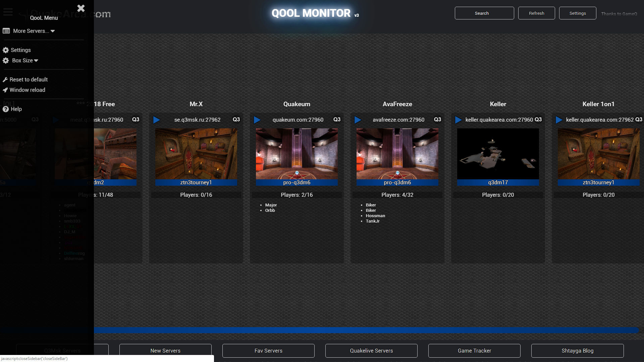Play on se.q3msk.ru:27962 using the arrow
This screenshot has width=644, height=362.
(x=156, y=120)
